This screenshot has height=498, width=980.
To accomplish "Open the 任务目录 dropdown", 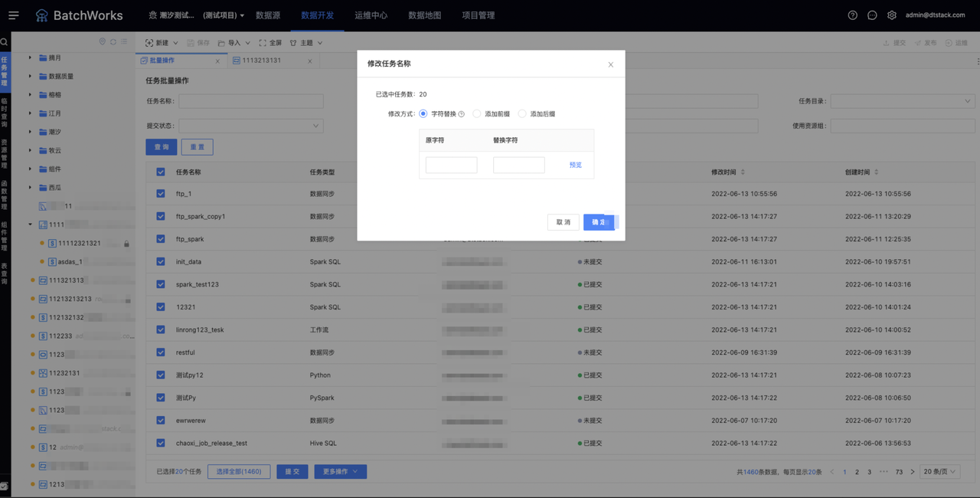I will coord(902,101).
